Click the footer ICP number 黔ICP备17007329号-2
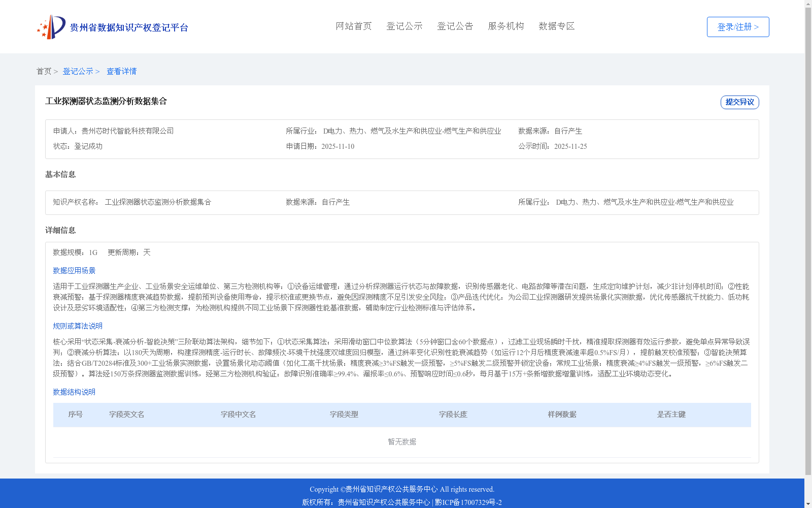Viewport: 812px width, 508px height. [x=468, y=502]
